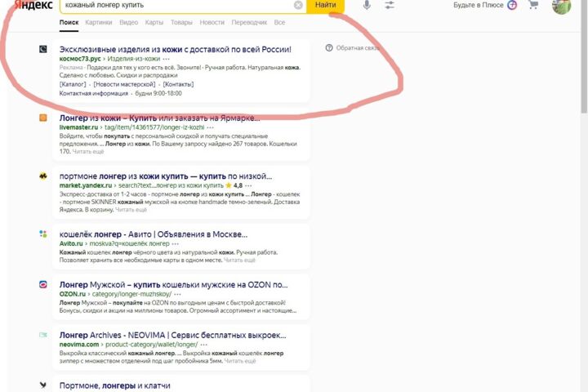This screenshot has width=588, height=392.
Task: Switch to the Картинки tab
Action: coord(99,23)
